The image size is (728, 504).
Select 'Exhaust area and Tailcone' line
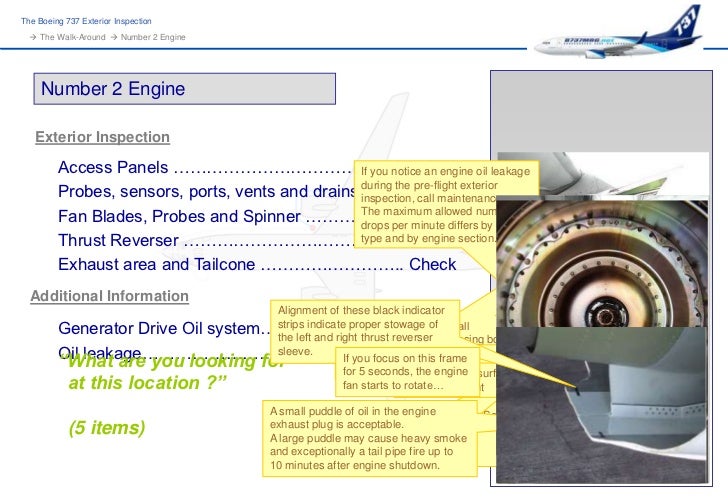[257, 265]
